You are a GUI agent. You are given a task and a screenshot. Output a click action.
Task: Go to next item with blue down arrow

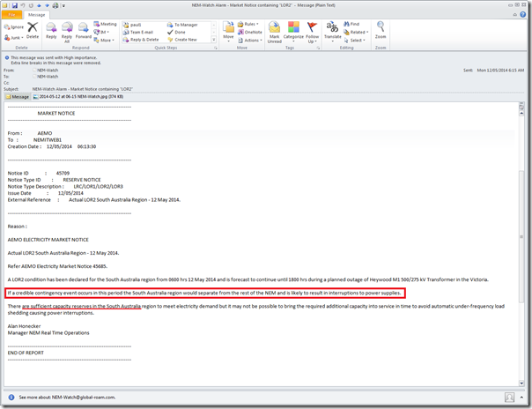[48, 5]
